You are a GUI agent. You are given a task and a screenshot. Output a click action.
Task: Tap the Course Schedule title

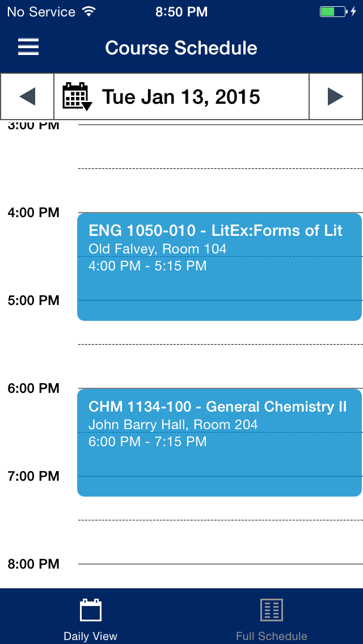point(181,48)
